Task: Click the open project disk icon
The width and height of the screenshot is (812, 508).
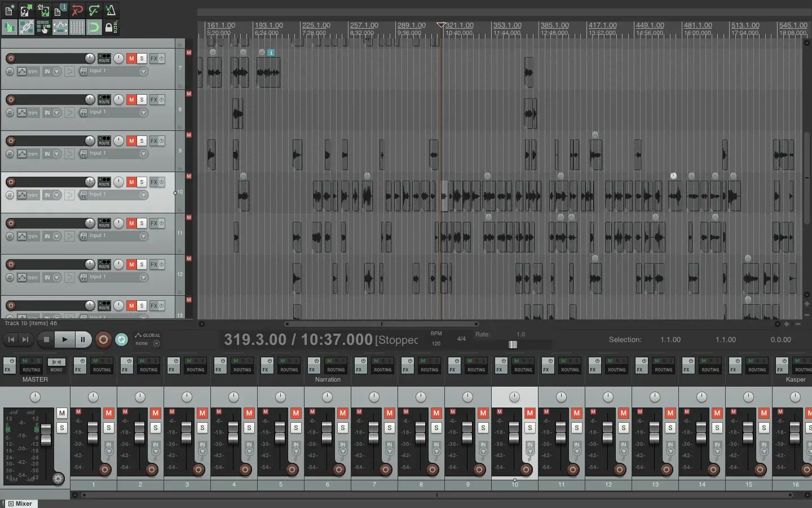Action: 27,10
